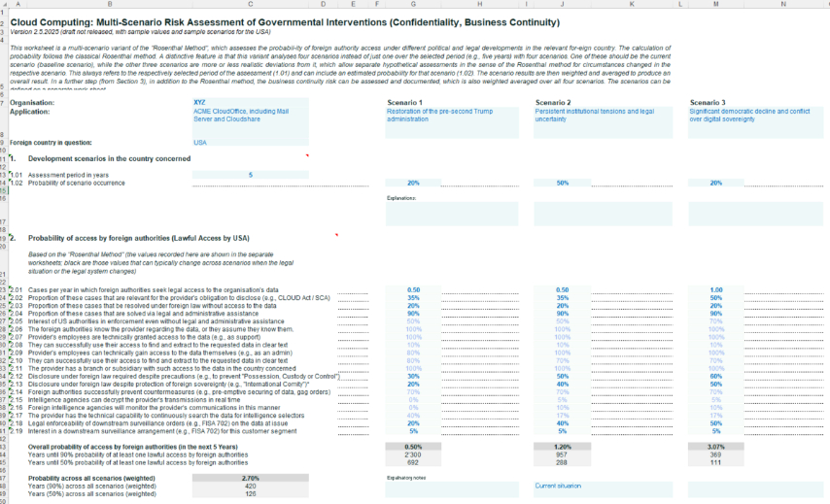
Task: Select Scenario 1 occurrence probability in row 1.02
Action: [413, 183]
